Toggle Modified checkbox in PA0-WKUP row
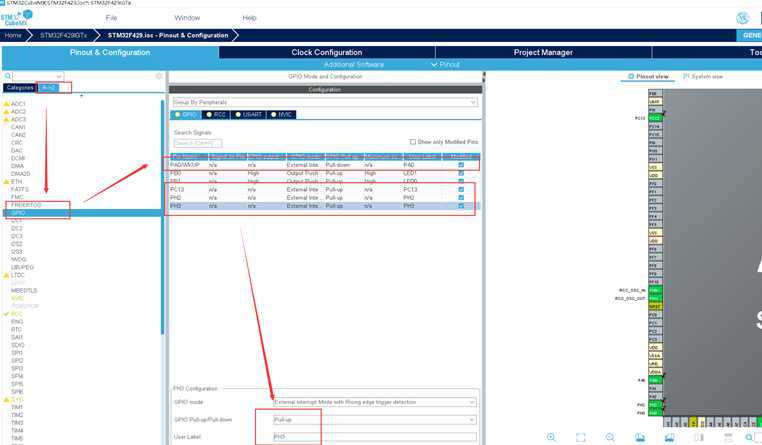 point(461,165)
